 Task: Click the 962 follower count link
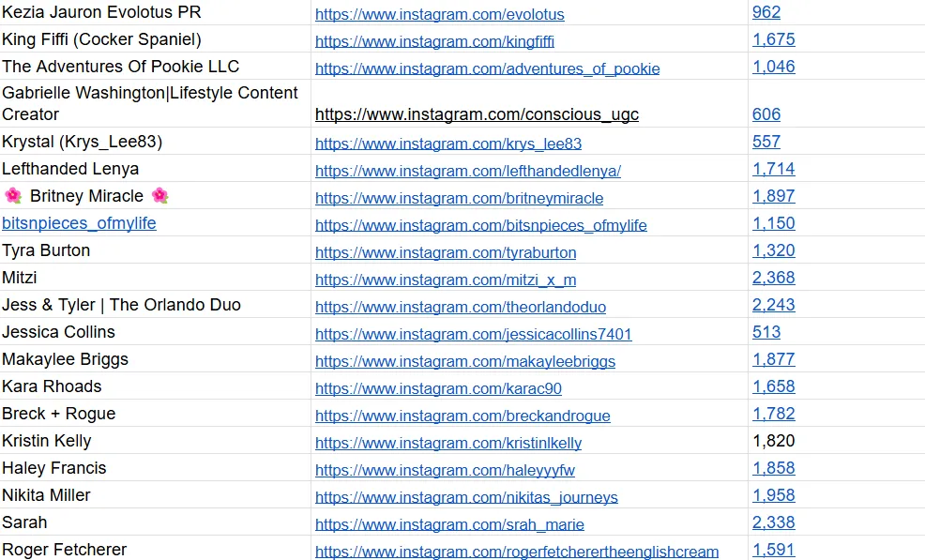(x=766, y=12)
